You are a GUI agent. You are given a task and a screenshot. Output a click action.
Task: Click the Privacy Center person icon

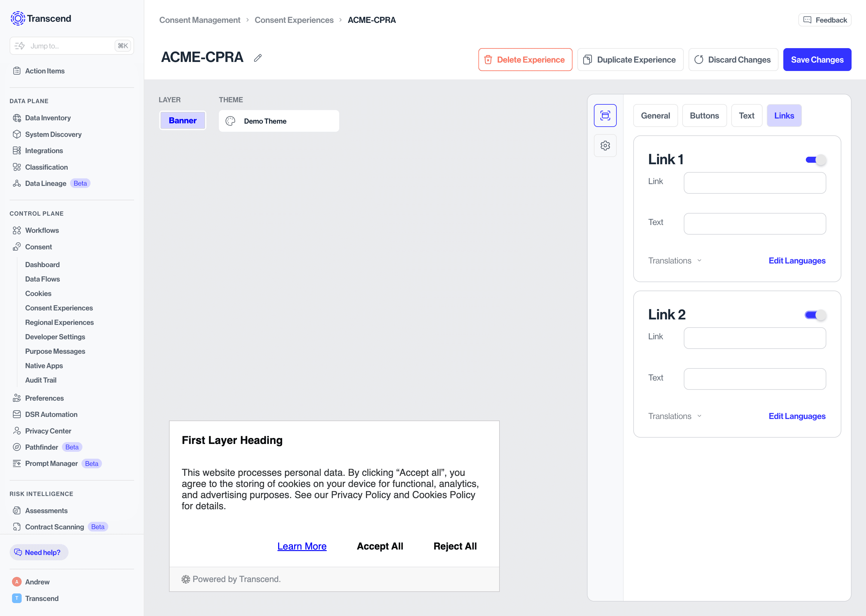(x=17, y=431)
